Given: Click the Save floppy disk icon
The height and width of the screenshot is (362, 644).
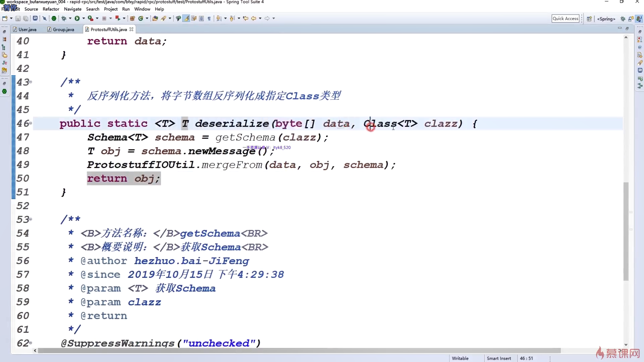Looking at the screenshot, I should tap(18, 18).
